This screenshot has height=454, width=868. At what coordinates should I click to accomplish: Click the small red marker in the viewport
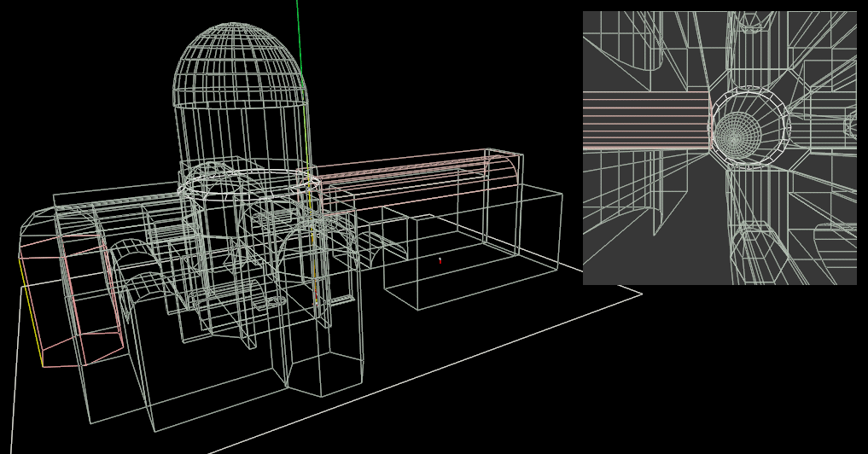pos(440,259)
